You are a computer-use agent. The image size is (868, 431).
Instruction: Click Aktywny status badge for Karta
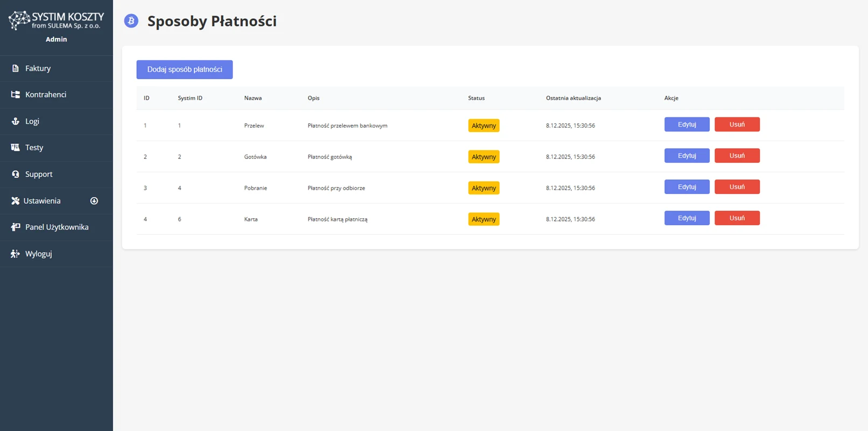tap(484, 219)
